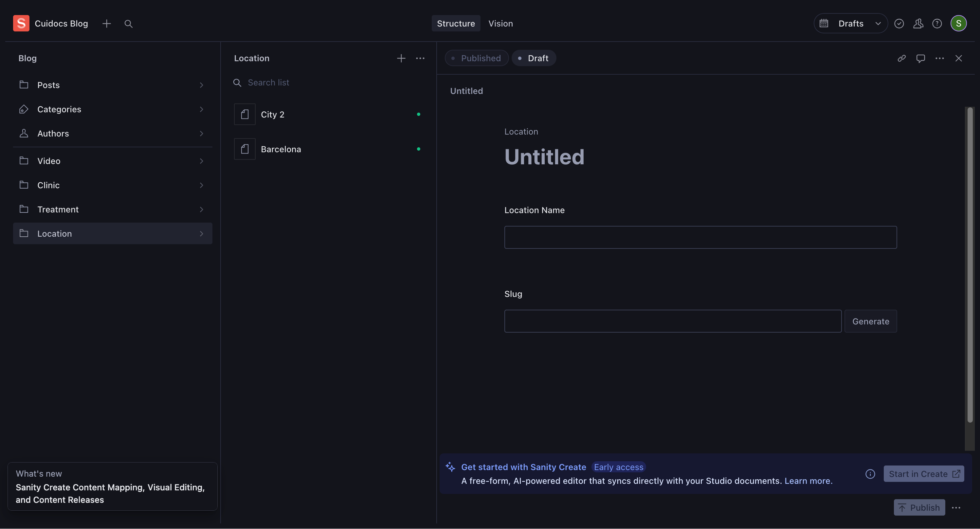Open the tasks checkmark icon
The width and height of the screenshot is (980, 529).
click(898, 24)
